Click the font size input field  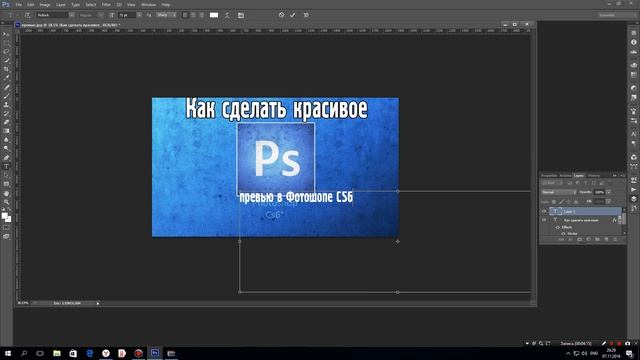point(127,15)
